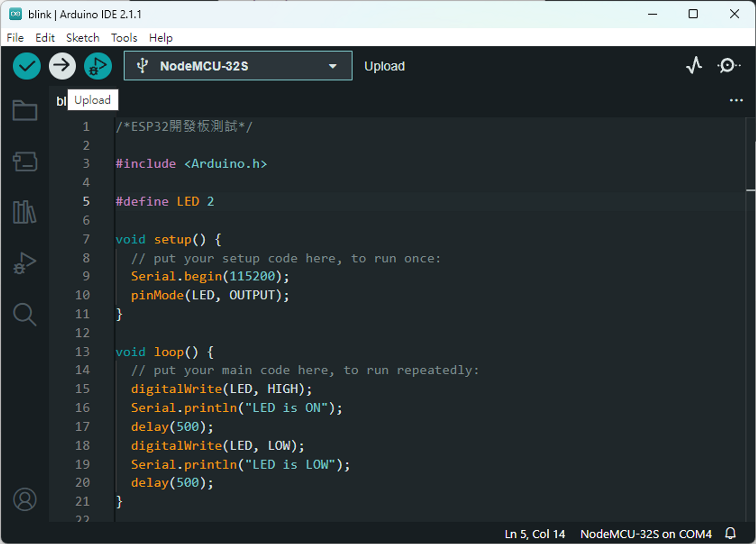
Task: Click Serial.println("LED is ON"); line
Action: 236,408
